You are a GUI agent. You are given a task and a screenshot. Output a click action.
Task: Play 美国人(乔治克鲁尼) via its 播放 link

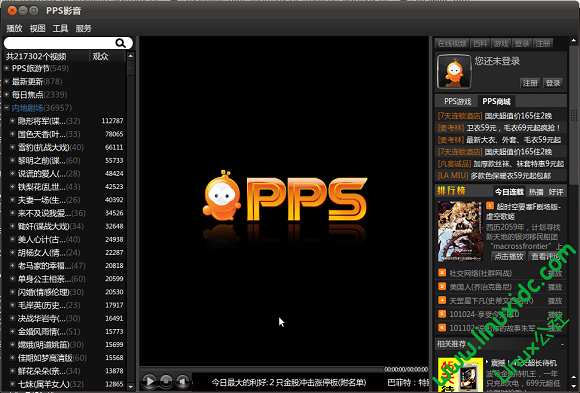[555, 287]
